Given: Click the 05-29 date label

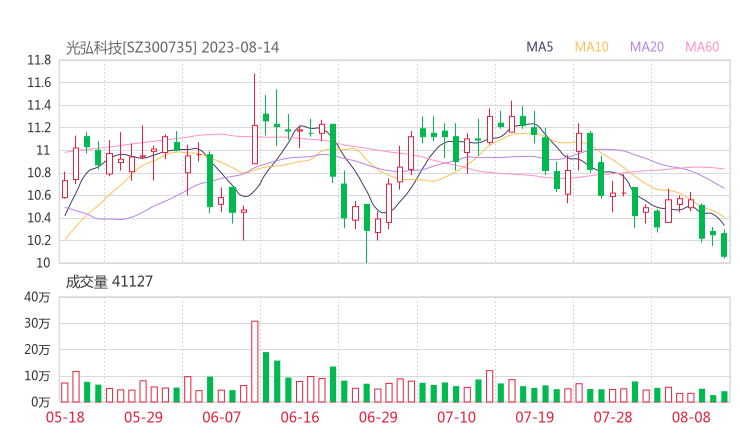Looking at the screenshot, I should pos(143,417).
